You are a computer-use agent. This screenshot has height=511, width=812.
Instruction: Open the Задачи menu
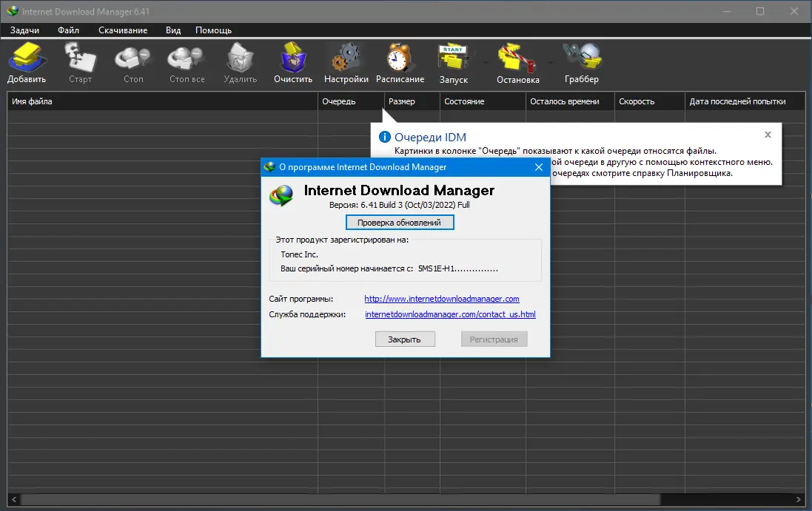point(24,30)
